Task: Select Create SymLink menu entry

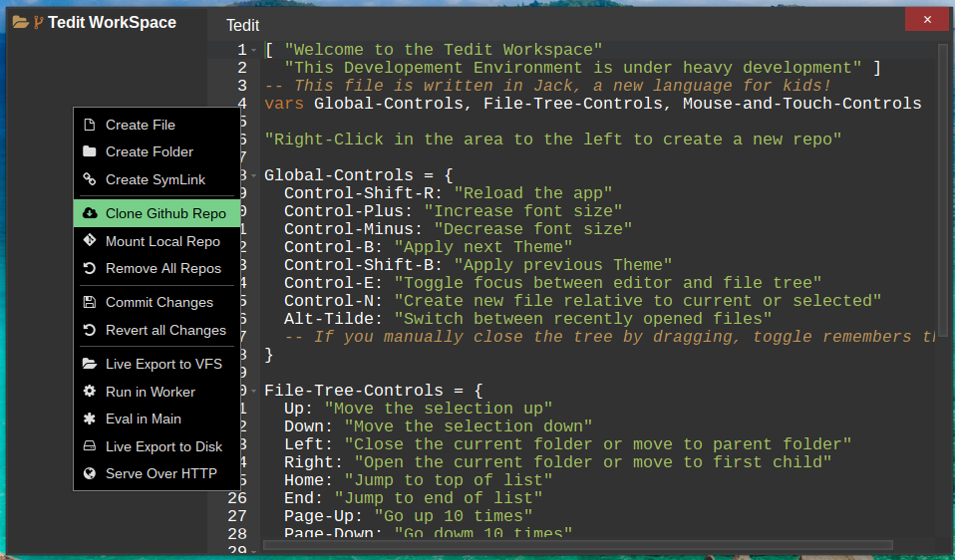Action: [x=158, y=179]
